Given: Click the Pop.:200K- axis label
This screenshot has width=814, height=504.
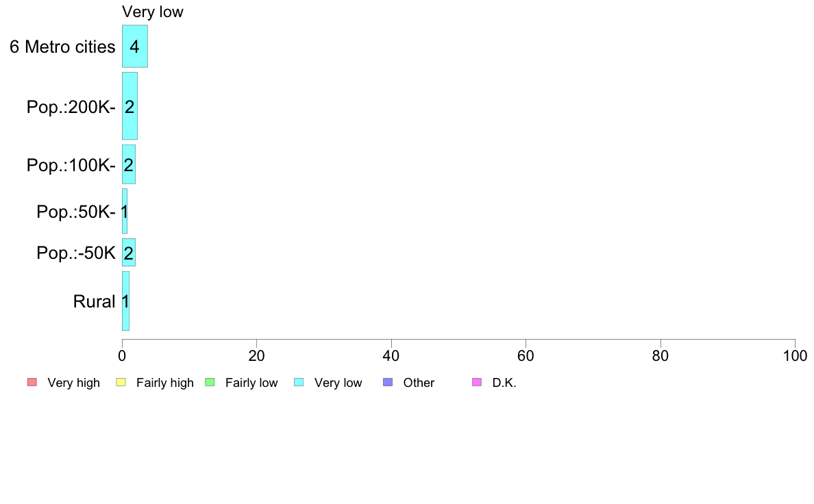Looking at the screenshot, I should [x=71, y=107].
